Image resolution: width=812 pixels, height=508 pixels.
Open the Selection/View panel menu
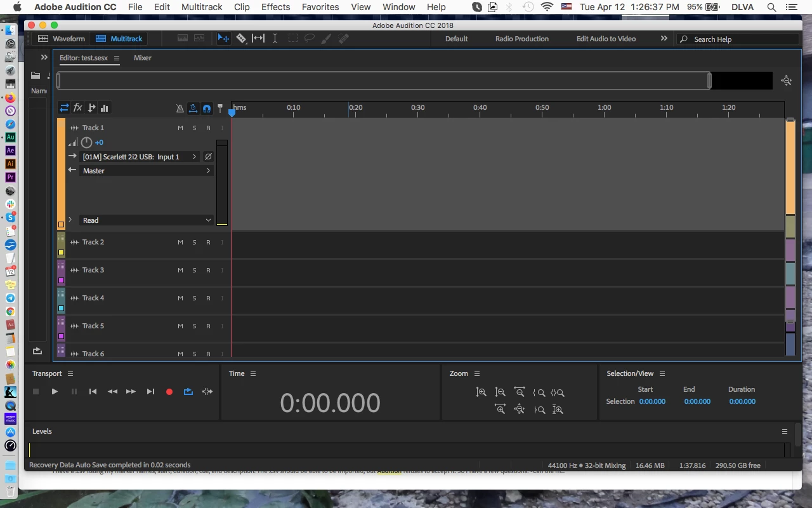[x=662, y=373]
